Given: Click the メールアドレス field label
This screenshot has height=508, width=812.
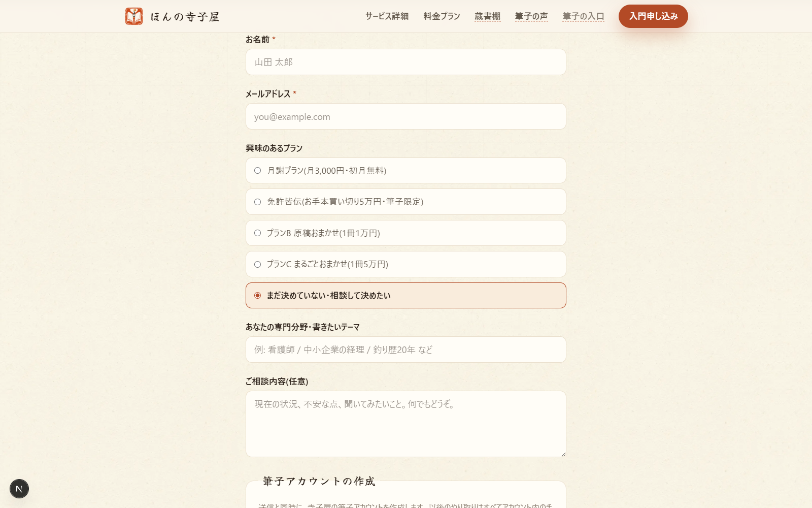Looking at the screenshot, I should point(268,94).
